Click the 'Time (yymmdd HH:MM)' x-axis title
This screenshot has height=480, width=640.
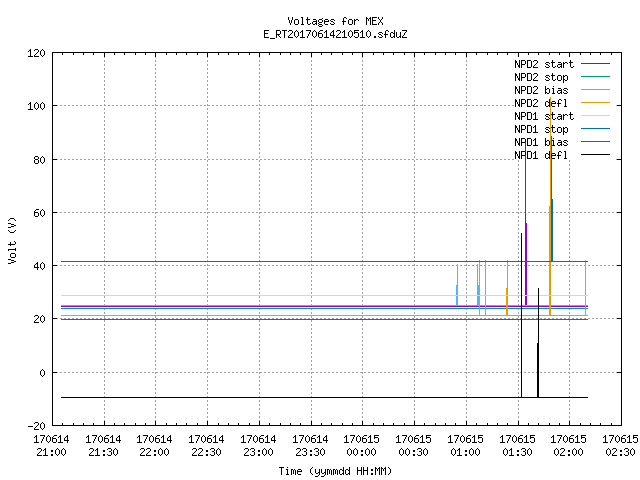pyautogui.click(x=335, y=471)
